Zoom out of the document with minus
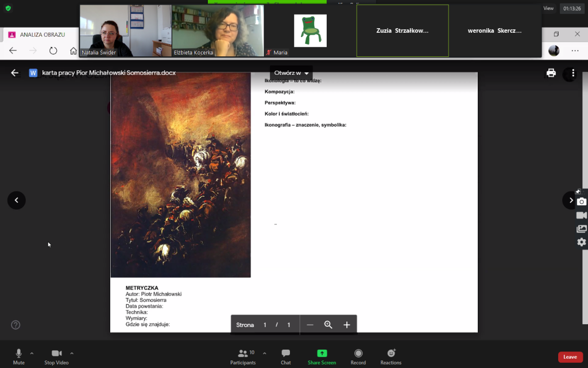This screenshot has height=368, width=588. point(310,325)
